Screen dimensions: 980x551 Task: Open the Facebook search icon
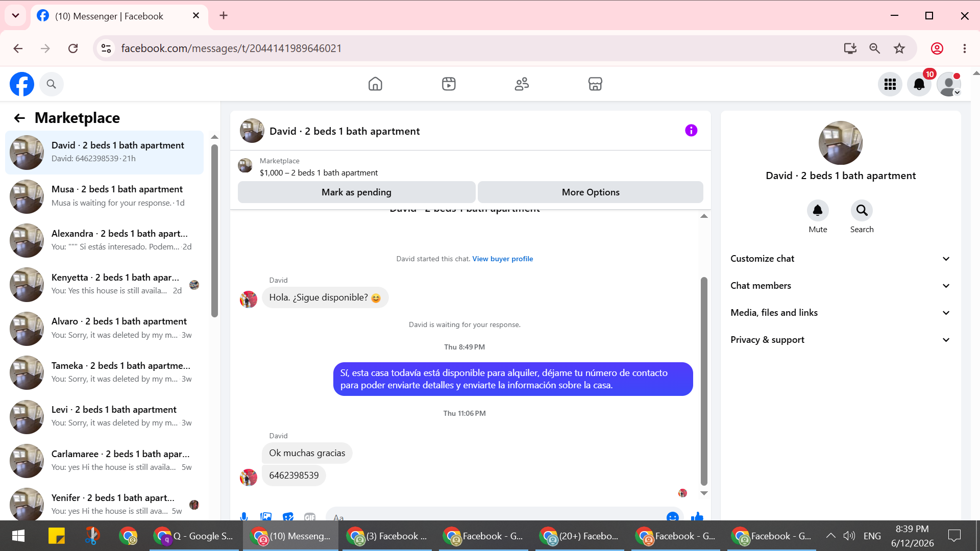(51, 84)
